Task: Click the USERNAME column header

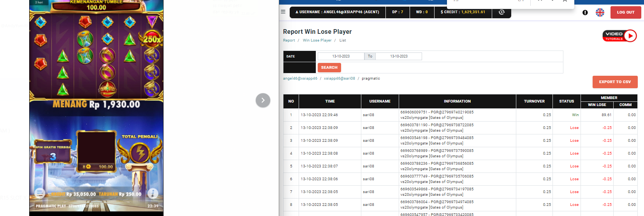Action: [x=380, y=101]
